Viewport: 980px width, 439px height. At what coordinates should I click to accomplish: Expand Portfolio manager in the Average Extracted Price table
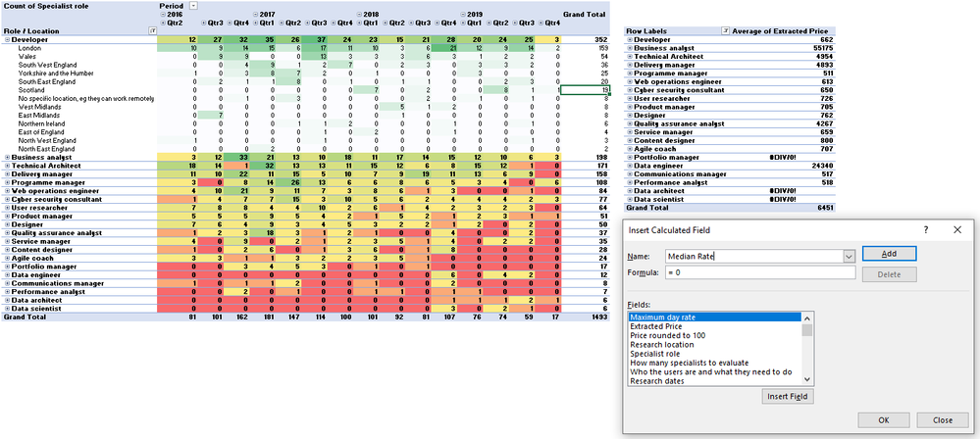(630, 158)
